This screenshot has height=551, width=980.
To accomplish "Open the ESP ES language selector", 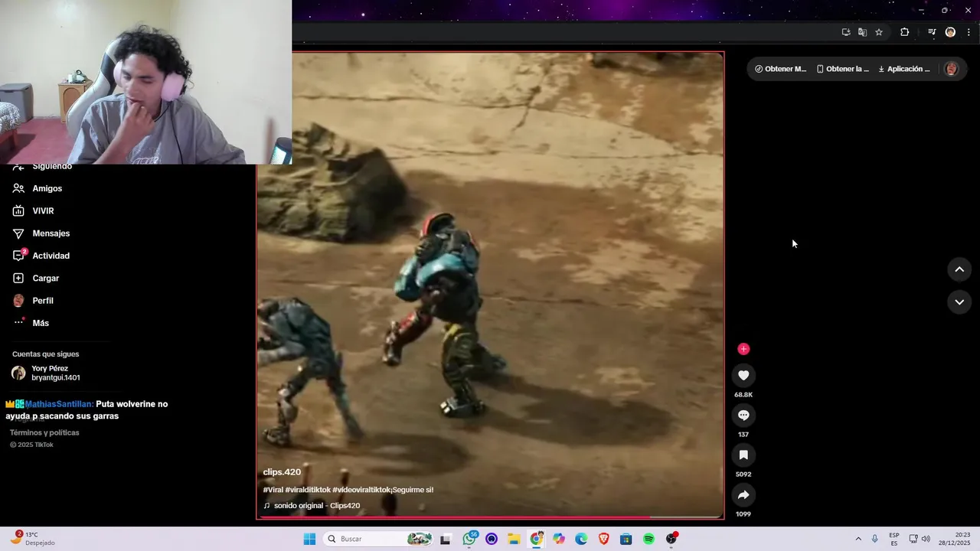I will (894, 539).
